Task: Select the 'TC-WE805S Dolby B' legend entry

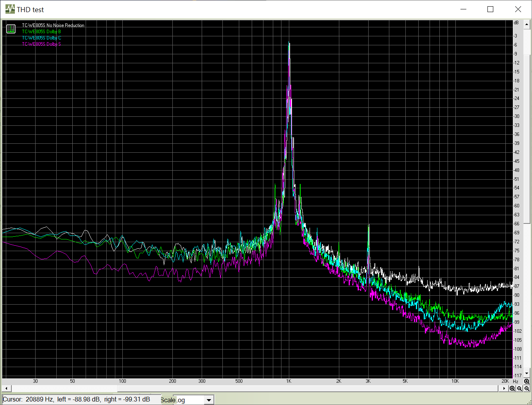Action: click(41, 32)
